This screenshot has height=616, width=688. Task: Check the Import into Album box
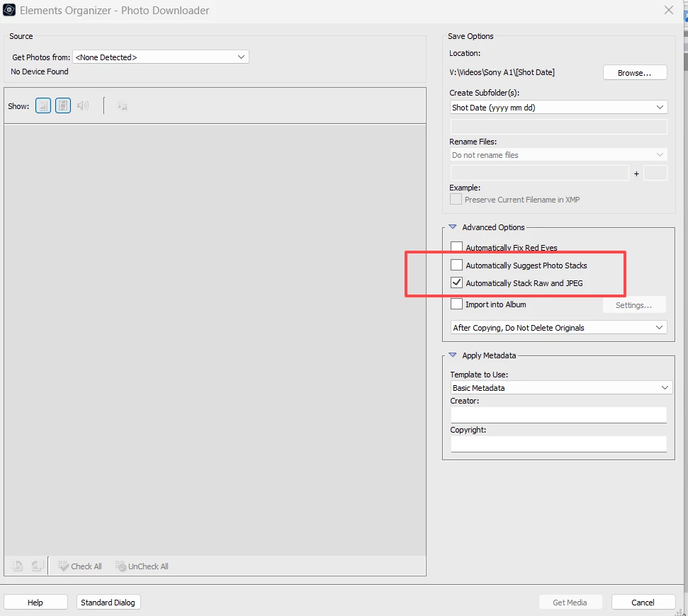pyautogui.click(x=456, y=304)
